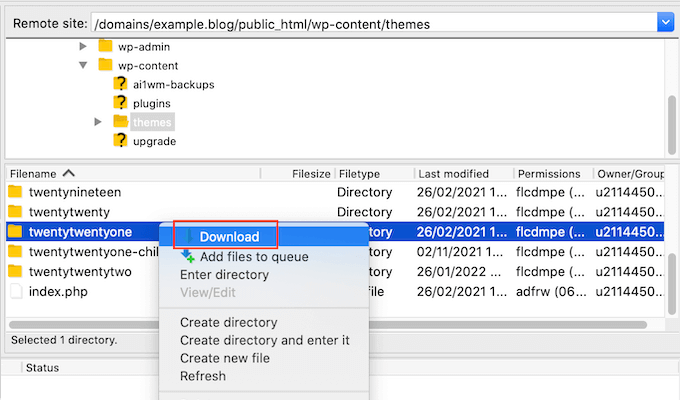
Task: Select ai1wm-backups in remote tree
Action: click(173, 85)
